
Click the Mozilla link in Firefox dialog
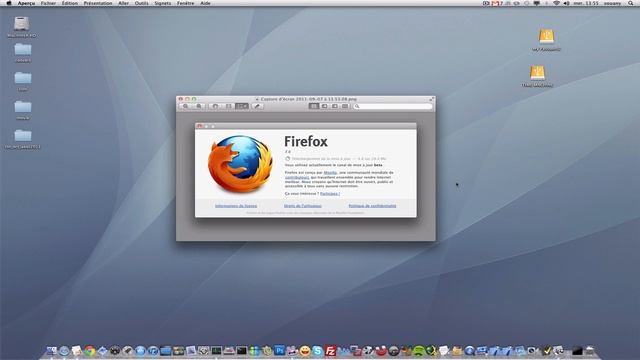point(330,173)
